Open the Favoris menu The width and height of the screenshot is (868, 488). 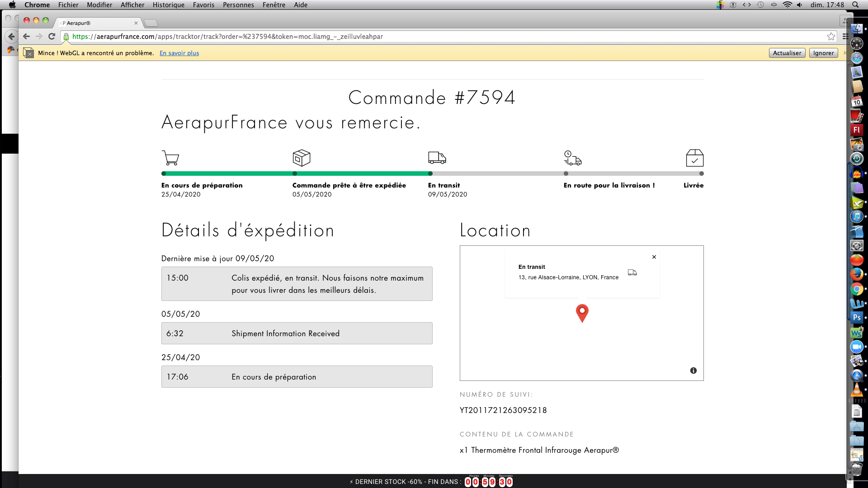[x=203, y=5]
